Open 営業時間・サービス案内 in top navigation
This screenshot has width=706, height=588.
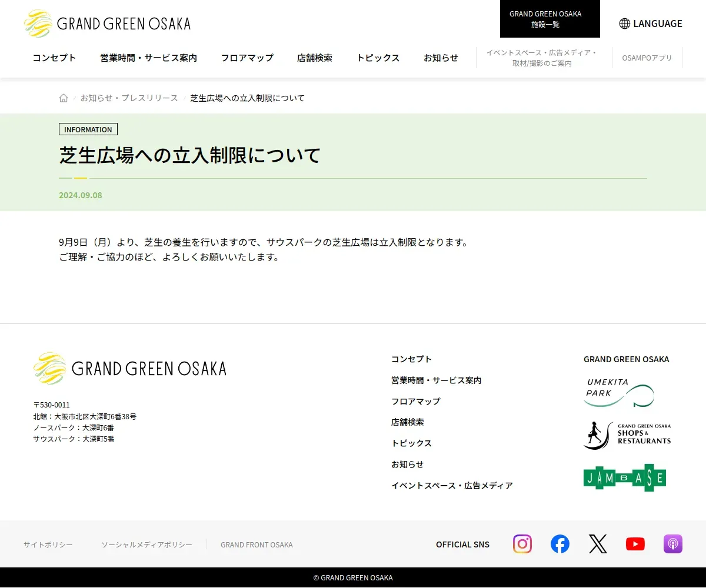pyautogui.click(x=148, y=58)
